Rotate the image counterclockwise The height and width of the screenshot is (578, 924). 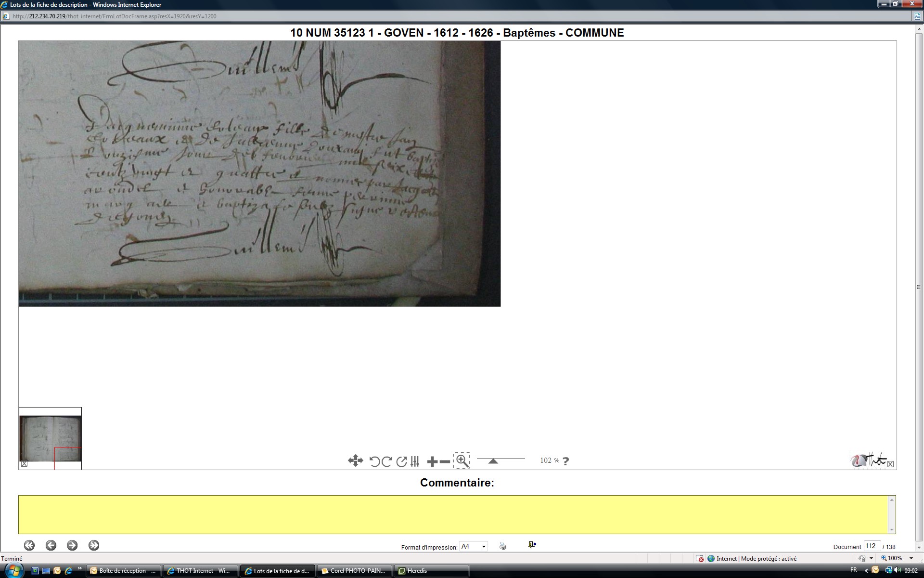(374, 461)
